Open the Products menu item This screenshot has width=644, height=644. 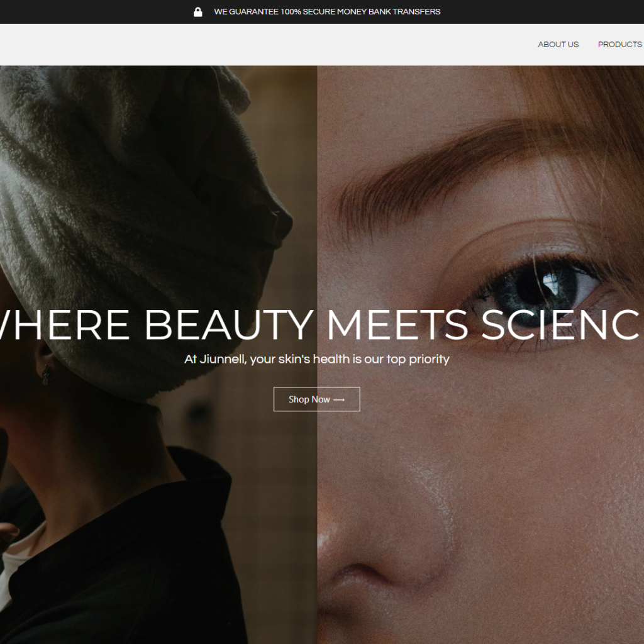click(x=621, y=45)
